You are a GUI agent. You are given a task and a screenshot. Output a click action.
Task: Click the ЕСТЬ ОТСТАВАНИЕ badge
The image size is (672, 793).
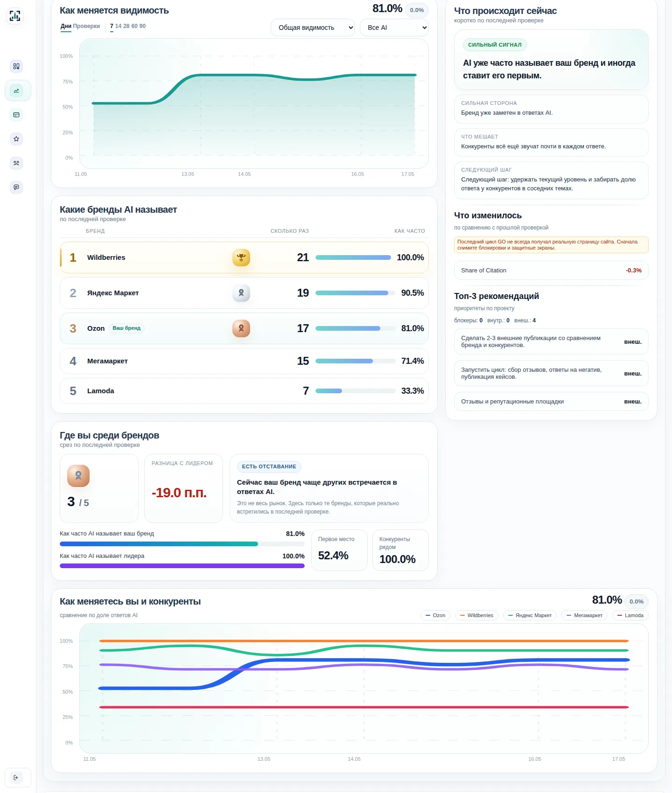[x=269, y=466]
